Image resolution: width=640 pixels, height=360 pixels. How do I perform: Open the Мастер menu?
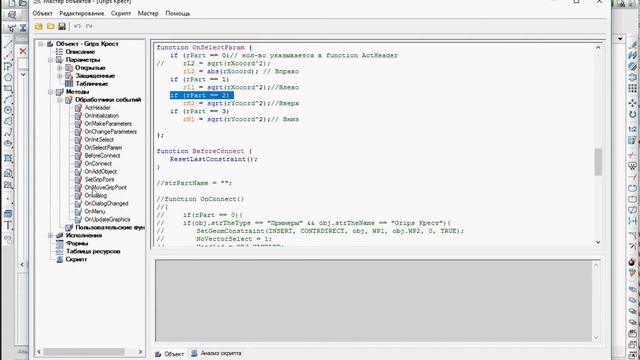tap(148, 13)
